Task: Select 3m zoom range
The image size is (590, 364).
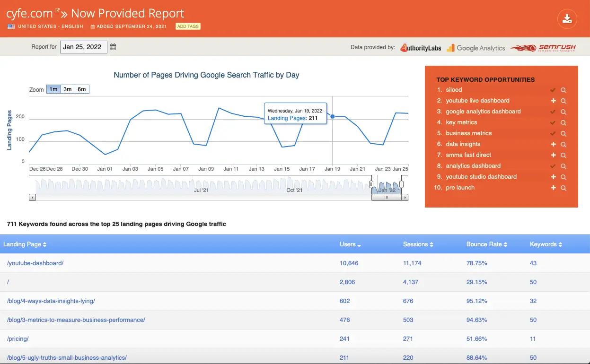Action: [68, 89]
